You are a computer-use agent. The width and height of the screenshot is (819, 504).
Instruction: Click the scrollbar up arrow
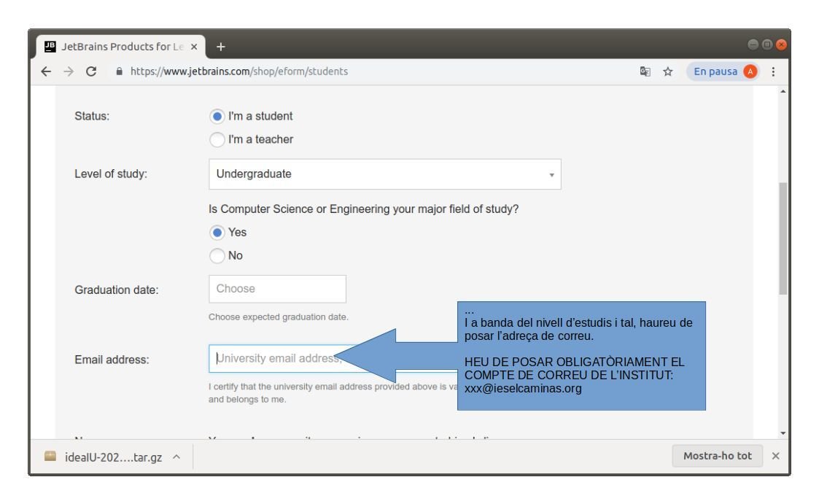tap(783, 91)
